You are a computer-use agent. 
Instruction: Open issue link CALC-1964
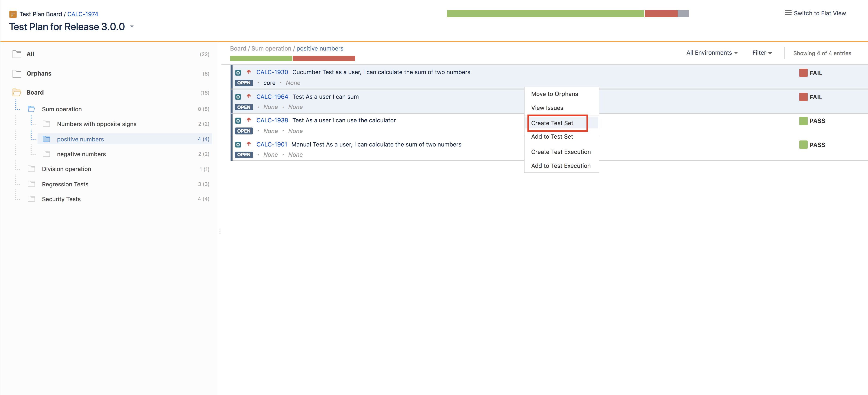(272, 97)
